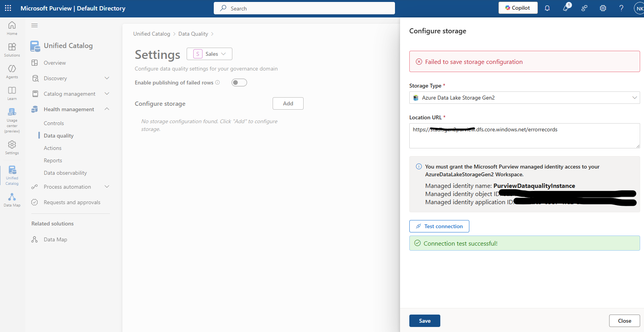The image size is (644, 332).
Task: Click Test connection button
Action: (439, 226)
